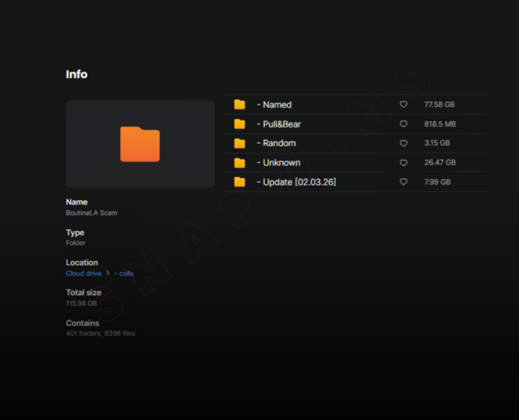This screenshot has width=519, height=420.
Task: Open the folder named "- Named"
Action: pos(274,105)
